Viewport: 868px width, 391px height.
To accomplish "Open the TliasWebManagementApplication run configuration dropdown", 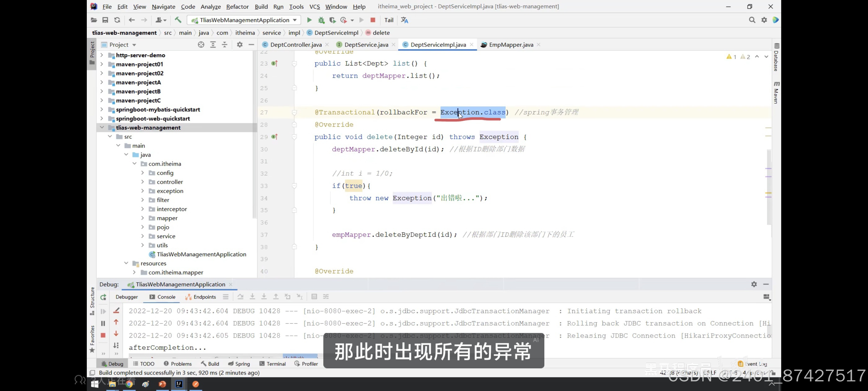I will click(244, 20).
